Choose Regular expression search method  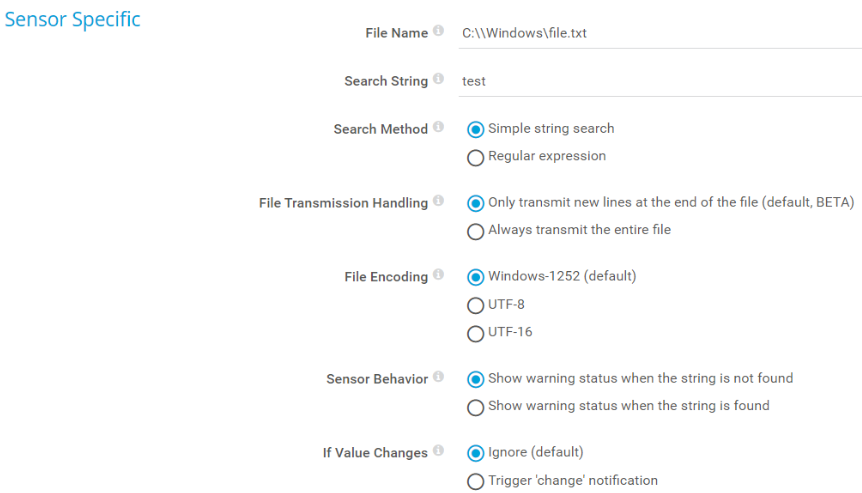pyautogui.click(x=476, y=157)
